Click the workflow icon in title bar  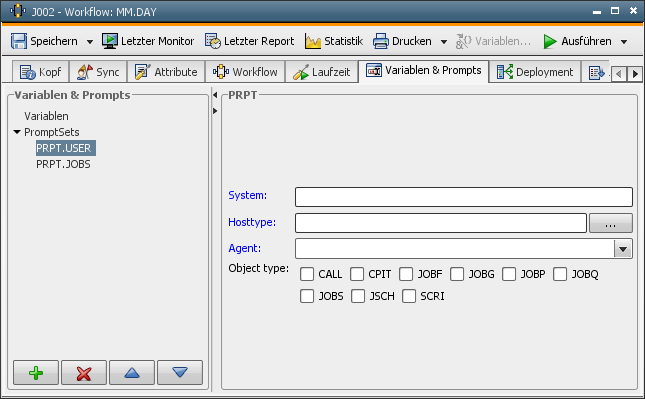18,11
